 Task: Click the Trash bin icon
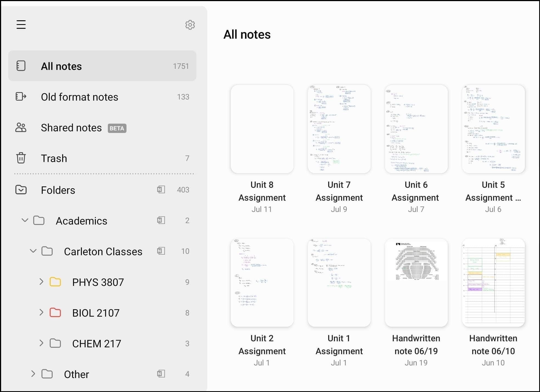(21, 158)
